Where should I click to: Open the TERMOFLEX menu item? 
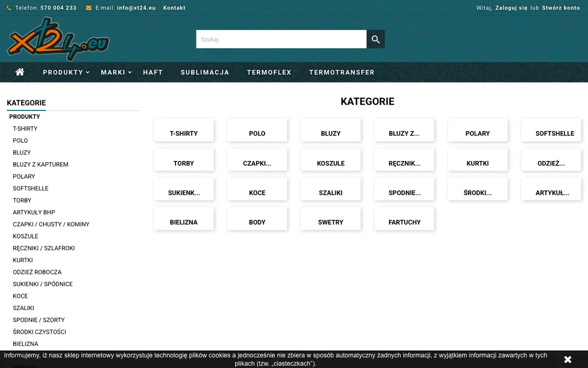pos(269,72)
